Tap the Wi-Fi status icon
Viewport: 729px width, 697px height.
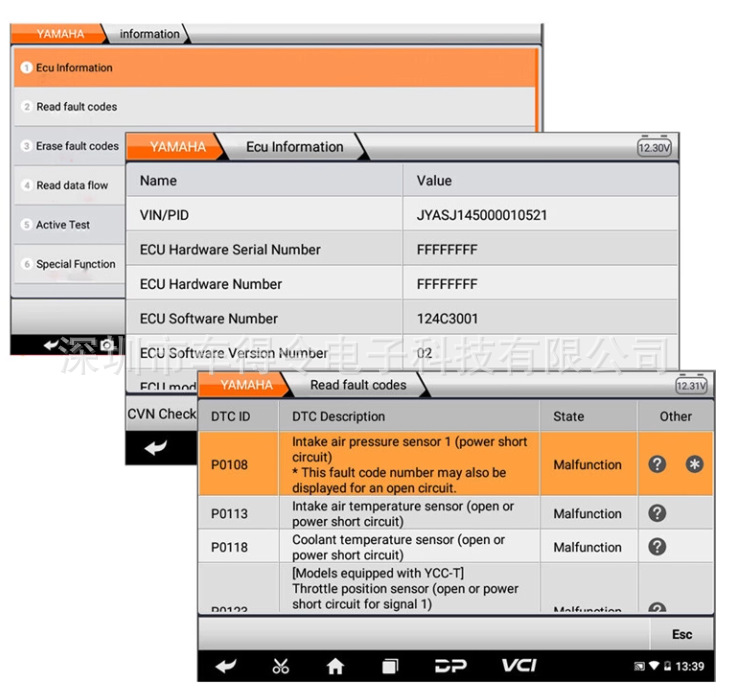click(654, 666)
